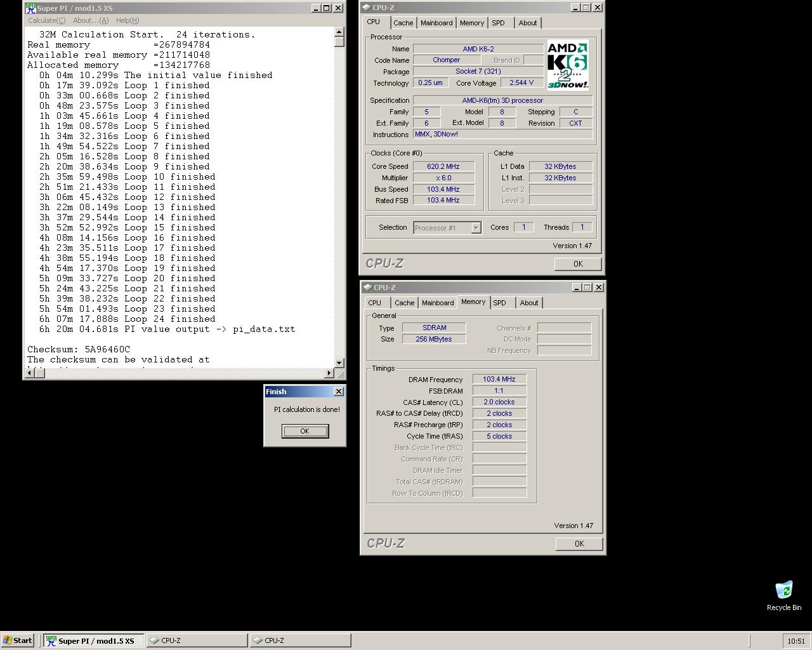The image size is (812, 650).
Task: Select Memory tab in lower CPU-Z window
Action: tap(473, 302)
